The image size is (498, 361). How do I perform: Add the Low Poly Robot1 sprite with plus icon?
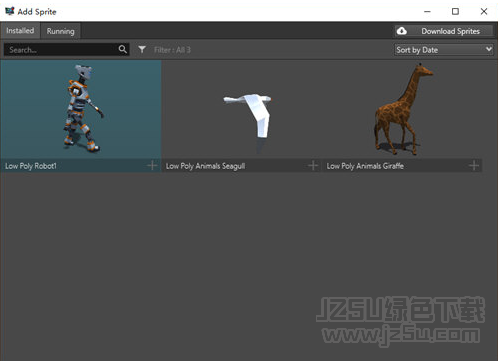click(152, 165)
